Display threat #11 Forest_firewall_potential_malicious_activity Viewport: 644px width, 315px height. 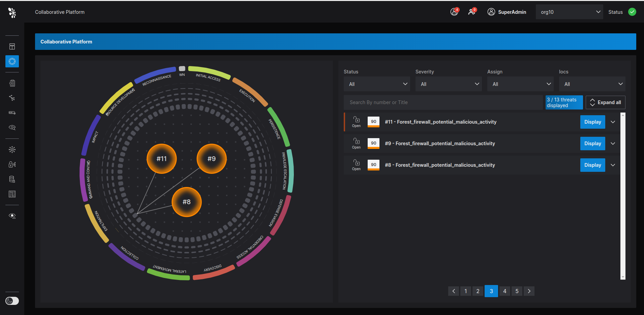[592, 122]
